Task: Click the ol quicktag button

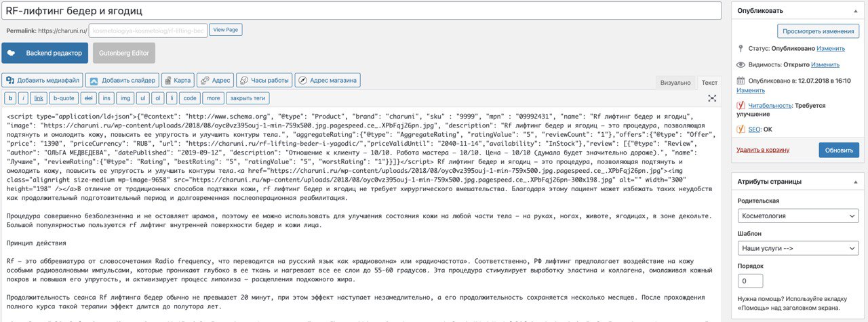Action: point(157,98)
